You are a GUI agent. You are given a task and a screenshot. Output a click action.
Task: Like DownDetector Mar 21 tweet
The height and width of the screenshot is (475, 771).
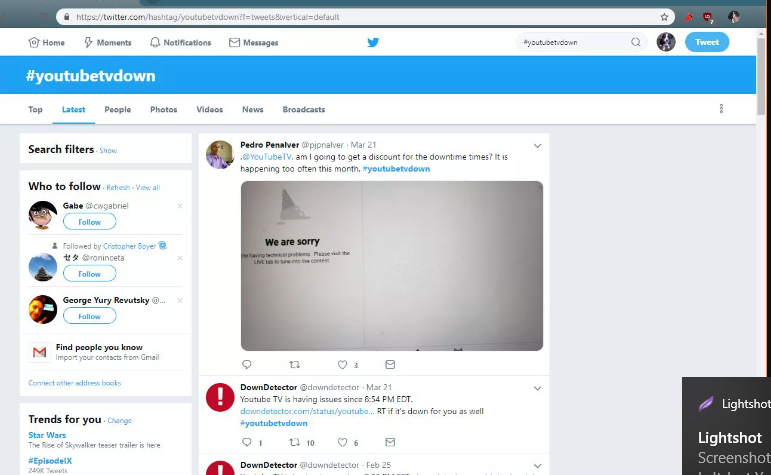coord(342,442)
